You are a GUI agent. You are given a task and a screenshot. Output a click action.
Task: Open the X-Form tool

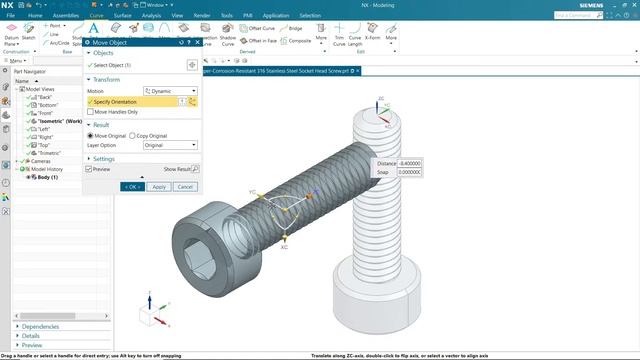click(372, 32)
